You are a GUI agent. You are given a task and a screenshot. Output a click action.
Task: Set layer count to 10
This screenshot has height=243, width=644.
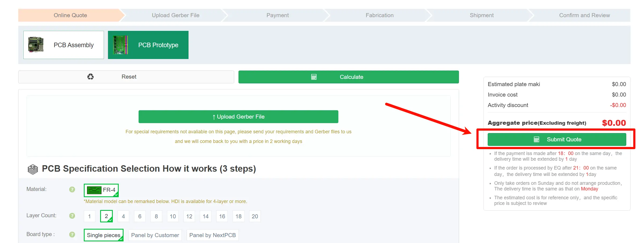(x=173, y=216)
